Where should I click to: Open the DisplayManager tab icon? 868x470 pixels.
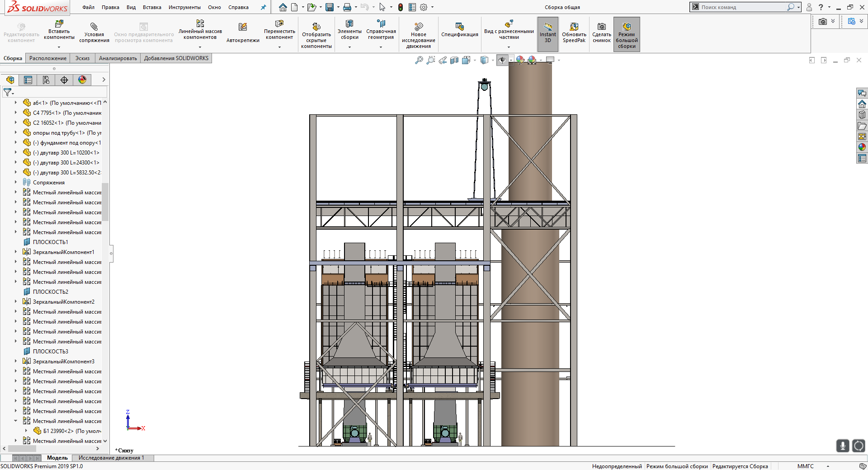82,80
